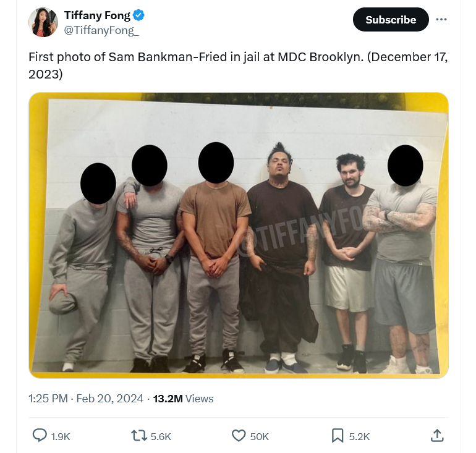This screenshot has width=476, height=453.
Task: Click the 5.6K reposts count
Action: 161,436
